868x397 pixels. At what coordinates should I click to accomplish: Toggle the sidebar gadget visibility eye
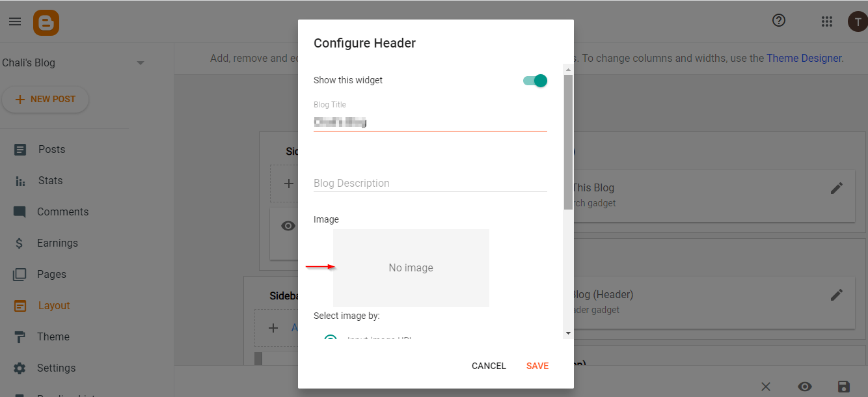click(288, 226)
